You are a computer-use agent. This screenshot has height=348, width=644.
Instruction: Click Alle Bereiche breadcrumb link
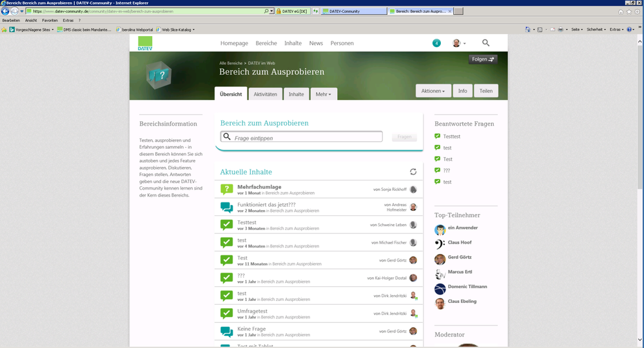pyautogui.click(x=231, y=63)
